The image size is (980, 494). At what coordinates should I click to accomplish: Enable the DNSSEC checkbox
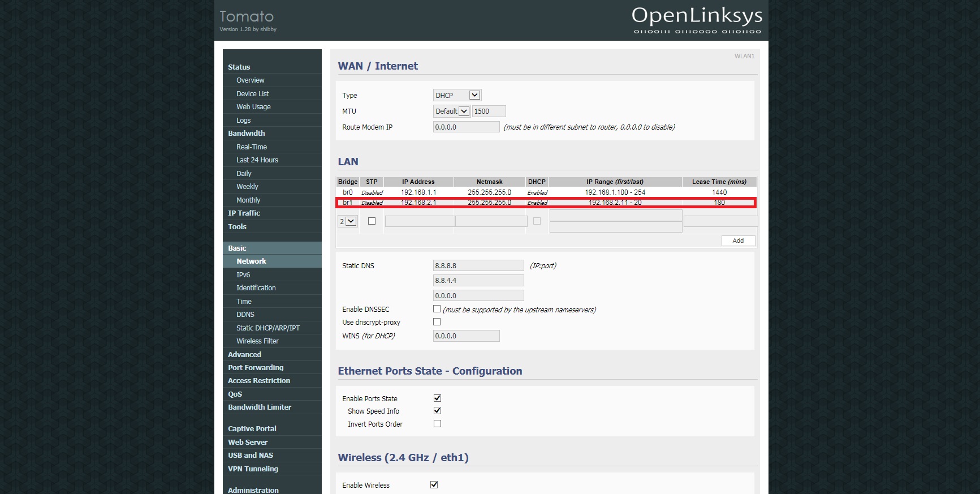tap(437, 309)
